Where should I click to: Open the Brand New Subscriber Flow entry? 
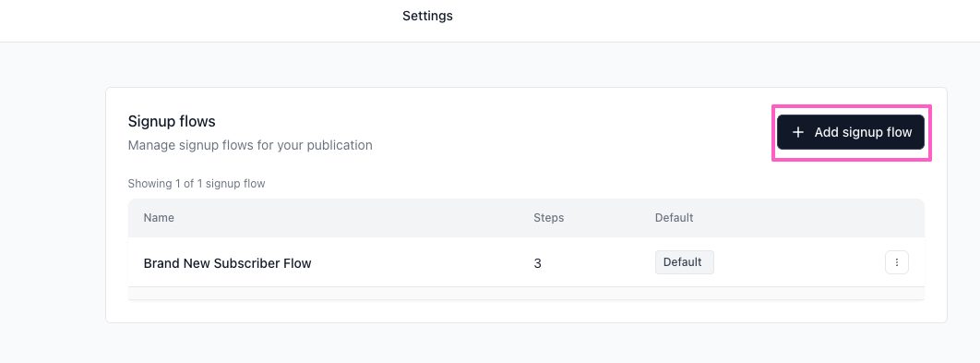click(228, 263)
